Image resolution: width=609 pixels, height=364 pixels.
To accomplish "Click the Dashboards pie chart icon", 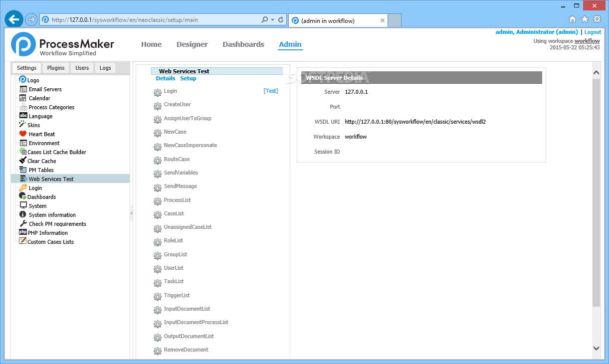I will [x=22, y=196].
